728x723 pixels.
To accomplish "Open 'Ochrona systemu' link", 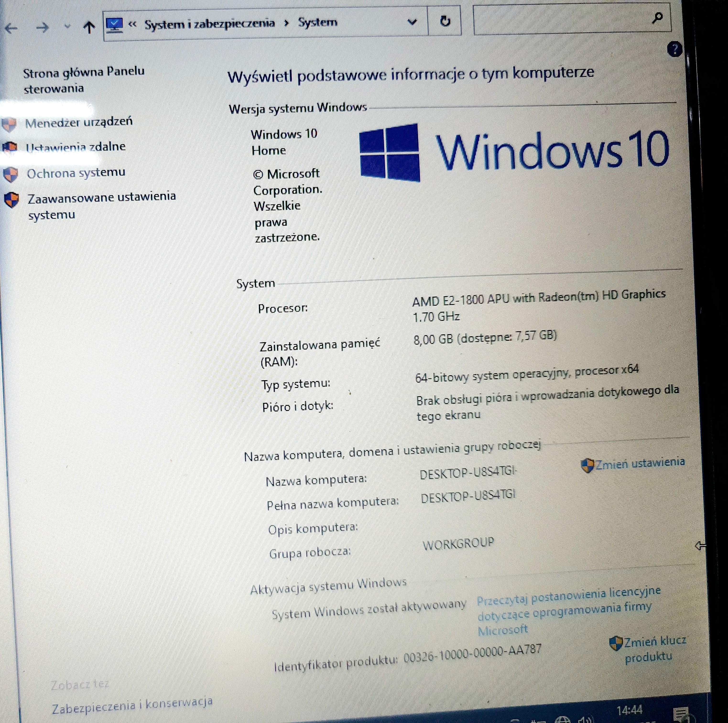I will click(76, 173).
